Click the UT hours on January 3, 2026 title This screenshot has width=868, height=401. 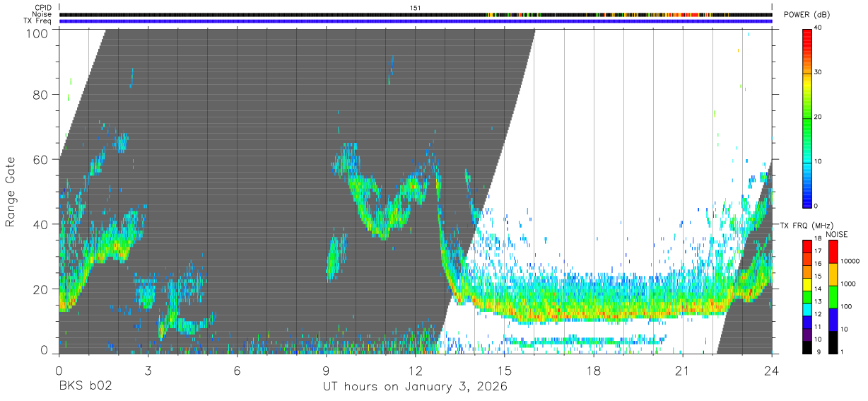(x=415, y=387)
